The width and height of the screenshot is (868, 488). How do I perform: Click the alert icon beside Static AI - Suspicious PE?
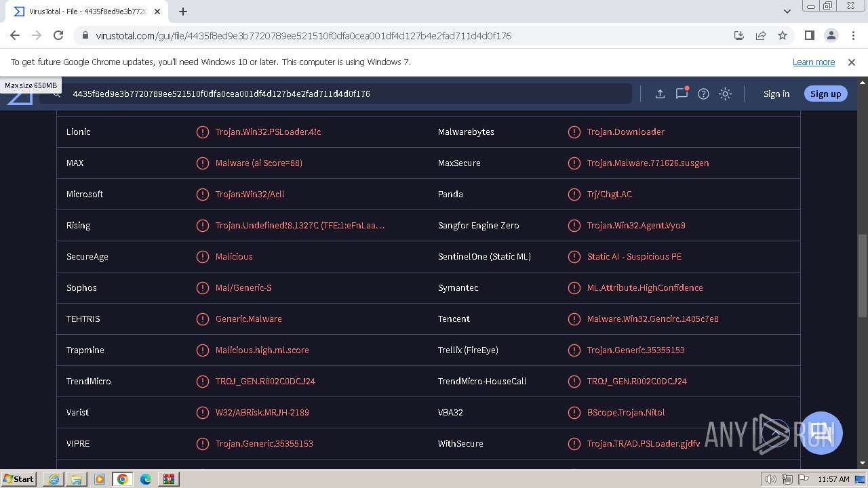[574, 256]
